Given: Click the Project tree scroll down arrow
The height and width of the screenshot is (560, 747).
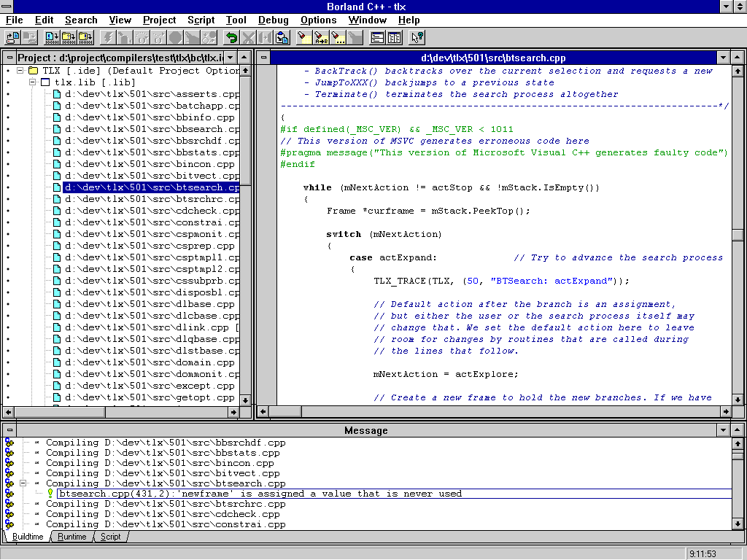Looking at the screenshot, I should pyautogui.click(x=245, y=400).
